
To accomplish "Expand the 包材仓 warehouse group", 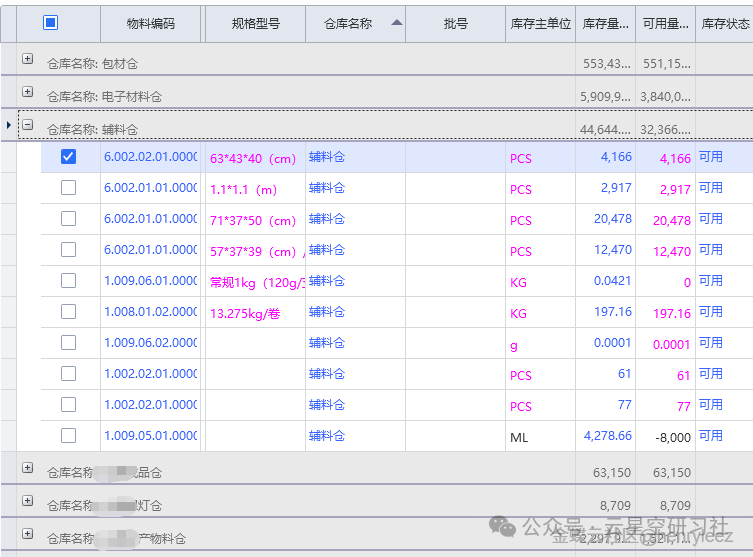I will point(28,60).
